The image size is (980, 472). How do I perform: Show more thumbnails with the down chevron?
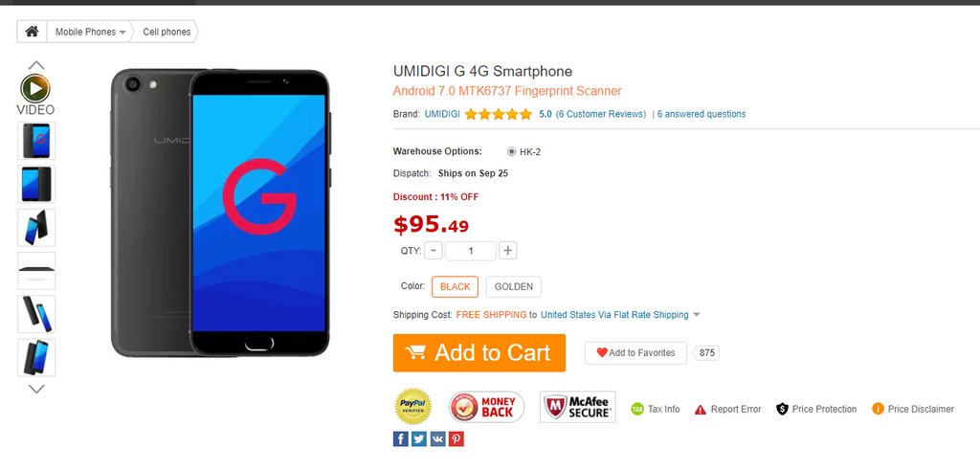coord(37,389)
